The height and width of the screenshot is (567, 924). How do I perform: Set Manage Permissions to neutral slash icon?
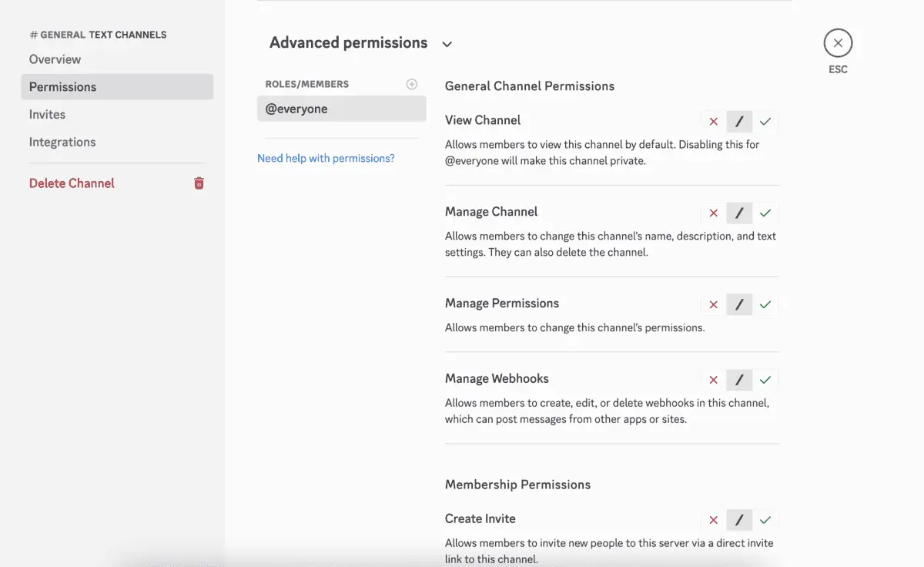[739, 304]
